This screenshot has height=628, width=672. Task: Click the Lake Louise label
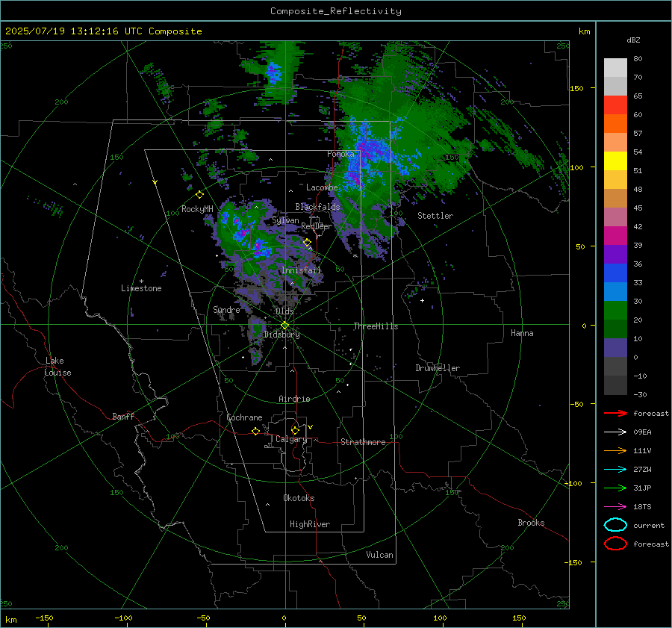coord(57,367)
